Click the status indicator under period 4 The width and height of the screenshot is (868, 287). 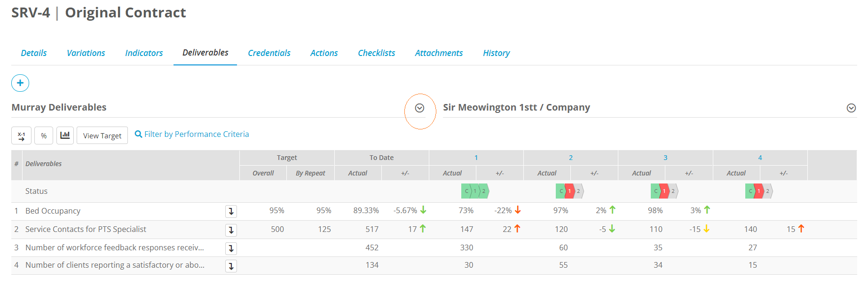(759, 191)
